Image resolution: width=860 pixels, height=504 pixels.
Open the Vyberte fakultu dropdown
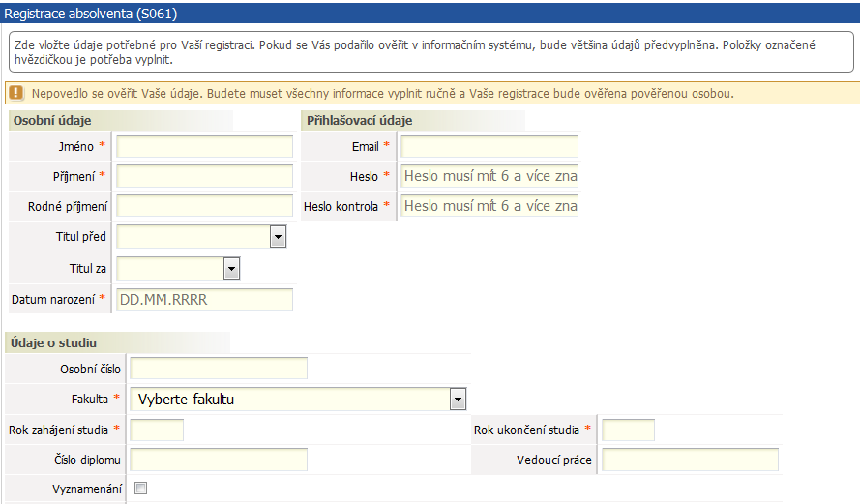tap(298, 400)
